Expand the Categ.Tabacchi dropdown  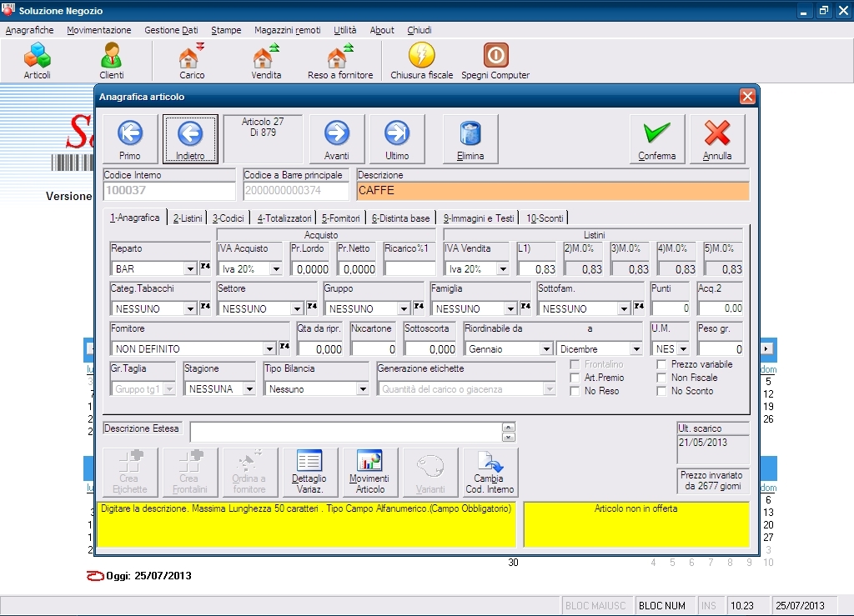pos(189,308)
